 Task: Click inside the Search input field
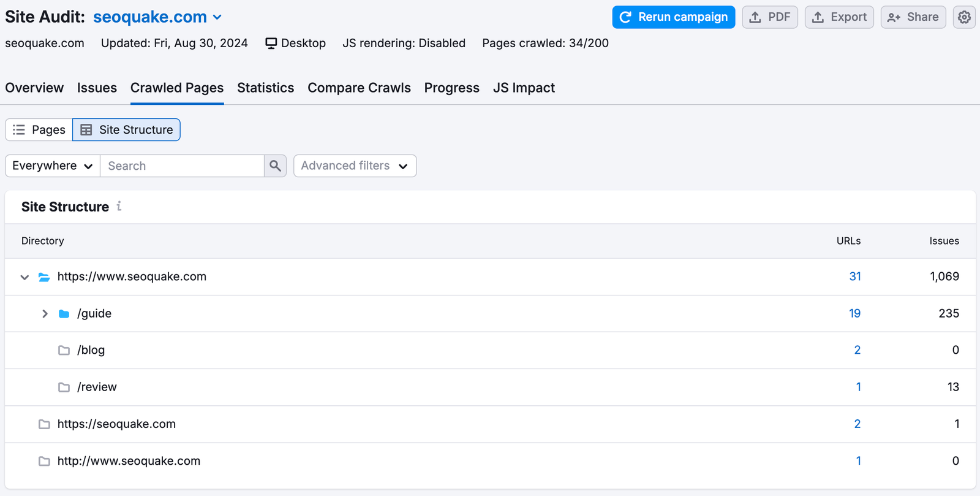pos(183,166)
